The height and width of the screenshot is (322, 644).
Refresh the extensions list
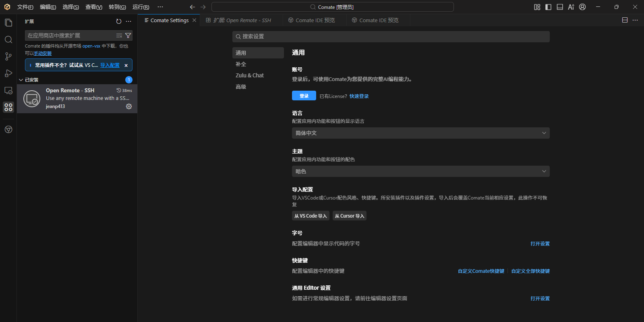coord(118,21)
